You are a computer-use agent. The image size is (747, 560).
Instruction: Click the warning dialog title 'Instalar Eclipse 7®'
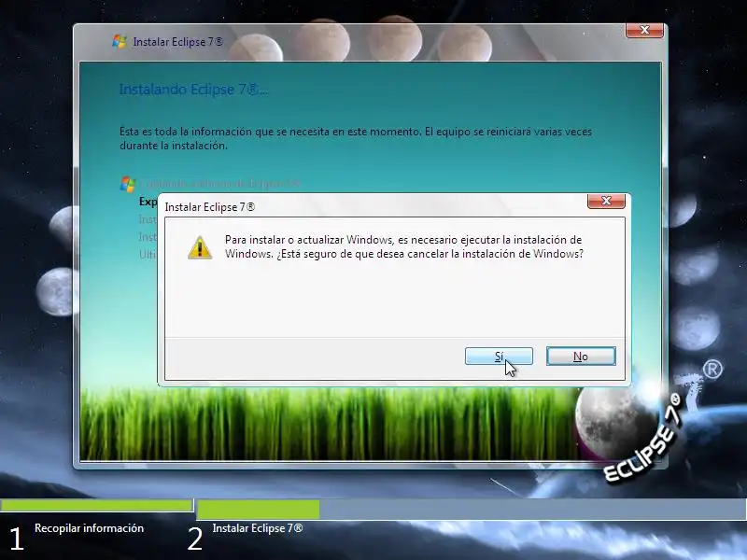click(209, 207)
